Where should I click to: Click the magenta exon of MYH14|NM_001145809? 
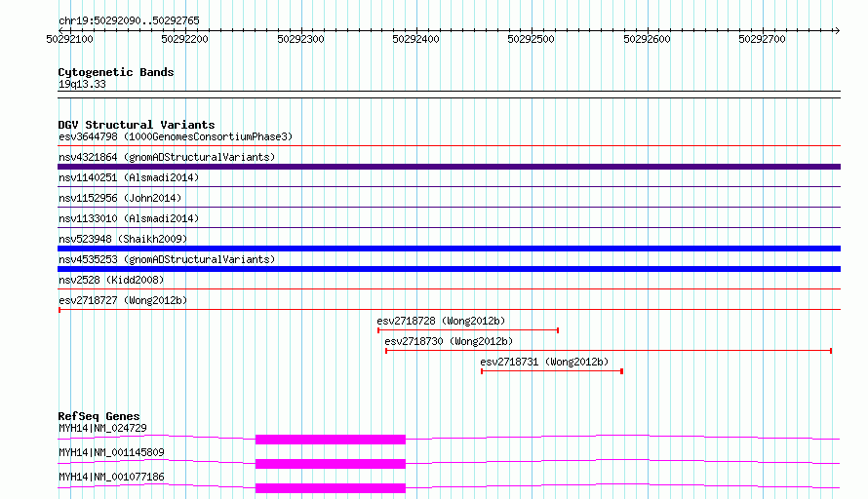click(x=331, y=464)
